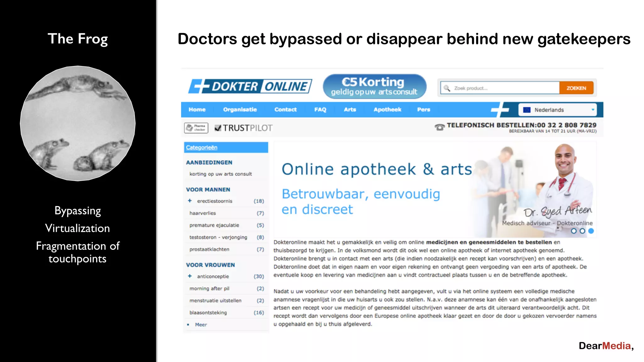
Task: Click the orange ZOEKEN button
Action: [x=576, y=88]
